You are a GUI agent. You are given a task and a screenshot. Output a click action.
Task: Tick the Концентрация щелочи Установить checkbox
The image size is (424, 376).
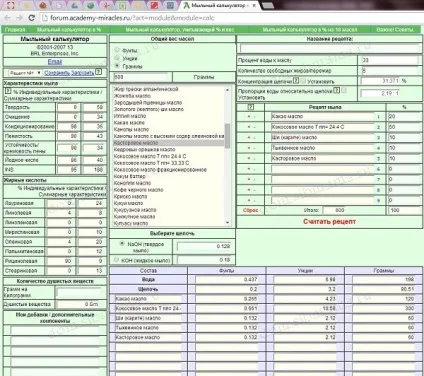(x=303, y=81)
